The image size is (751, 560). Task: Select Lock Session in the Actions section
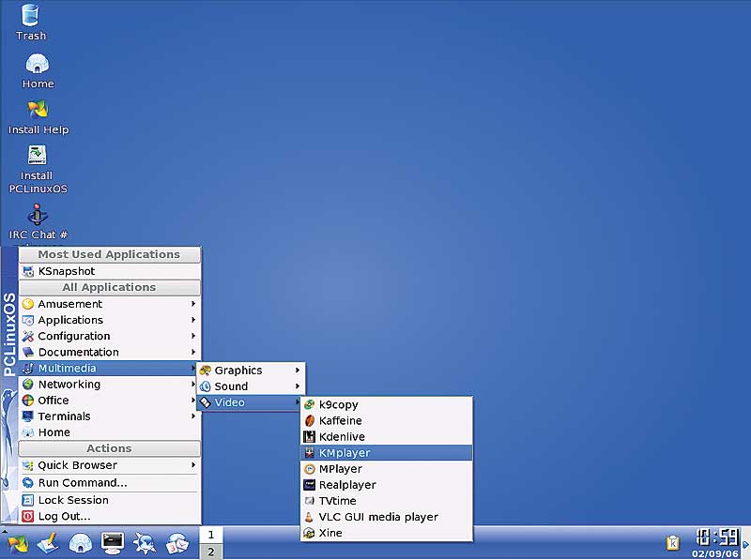pyautogui.click(x=110, y=500)
